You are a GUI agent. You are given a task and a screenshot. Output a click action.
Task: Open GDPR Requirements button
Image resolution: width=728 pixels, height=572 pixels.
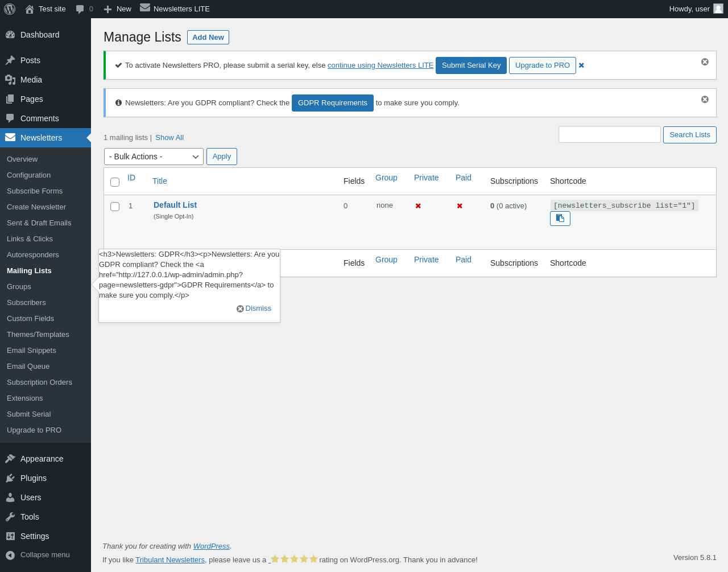coord(333,103)
